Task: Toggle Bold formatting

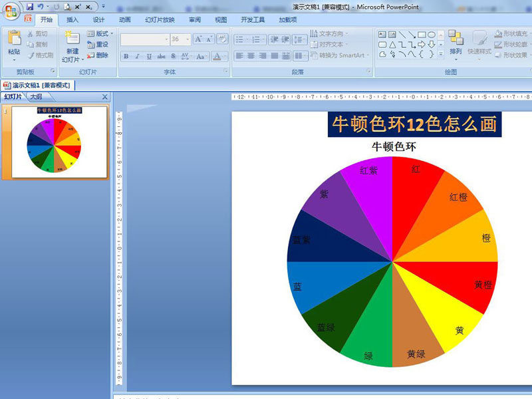Action: pyautogui.click(x=126, y=57)
